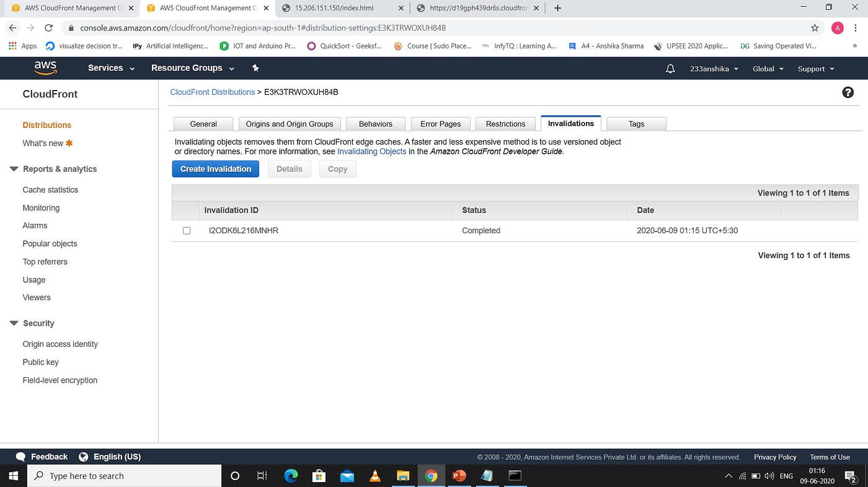Open Origin access identity in sidebar

coord(60,344)
